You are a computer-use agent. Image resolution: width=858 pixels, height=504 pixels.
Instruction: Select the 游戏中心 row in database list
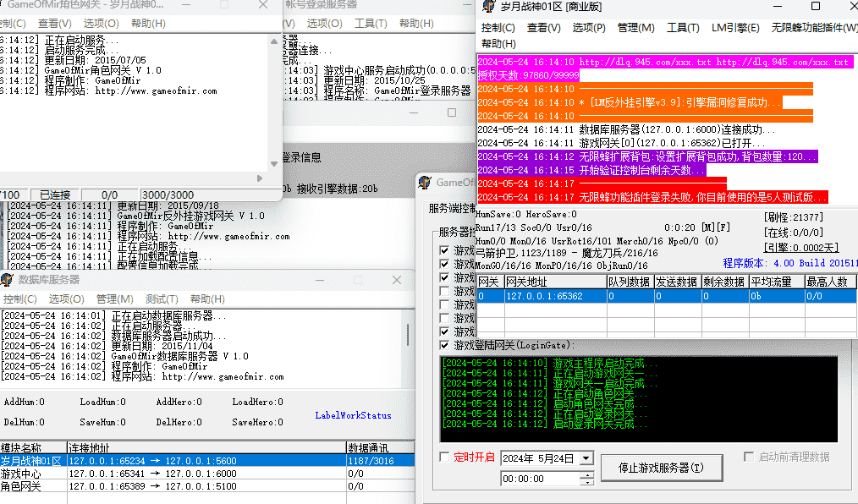[206, 474]
